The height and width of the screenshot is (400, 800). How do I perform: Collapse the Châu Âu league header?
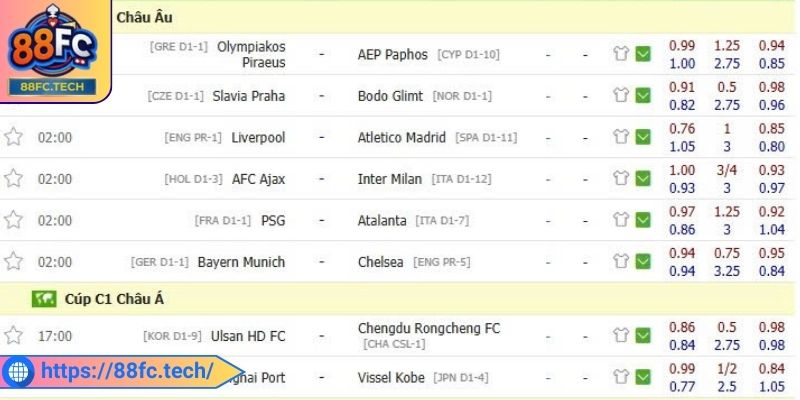click(144, 17)
